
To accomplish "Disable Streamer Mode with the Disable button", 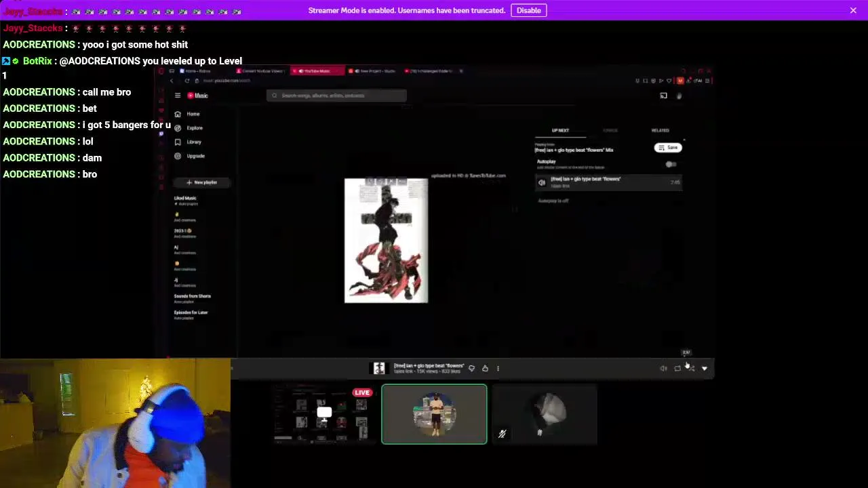I will (528, 10).
